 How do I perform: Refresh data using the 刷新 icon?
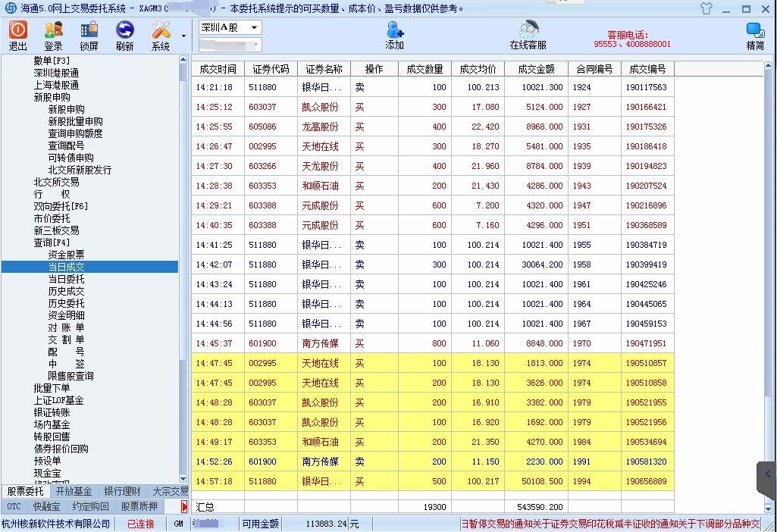coord(124,35)
